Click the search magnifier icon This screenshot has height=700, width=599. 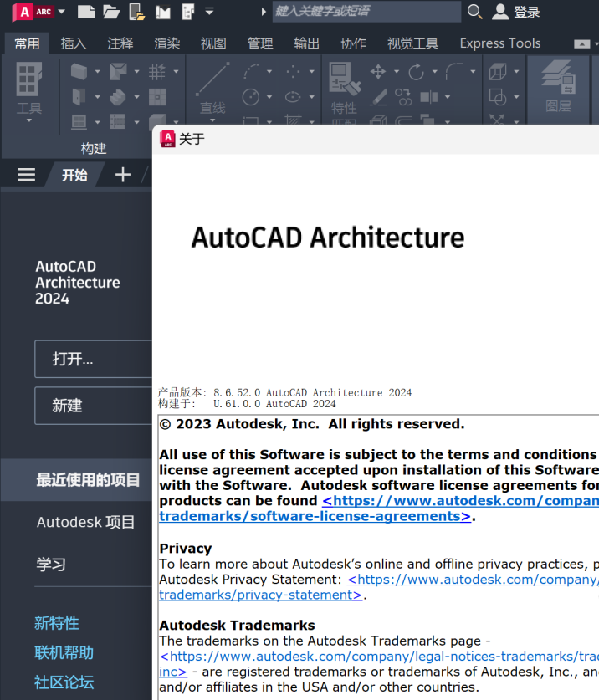point(474,12)
